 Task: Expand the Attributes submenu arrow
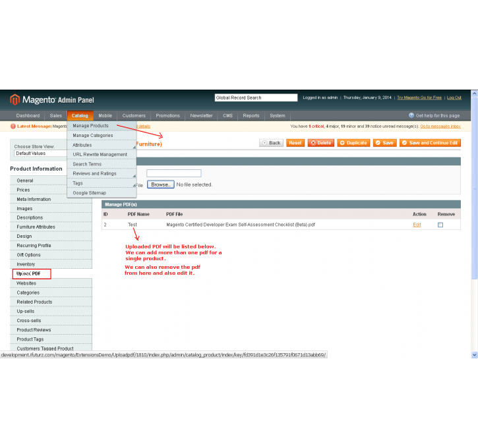click(134, 148)
